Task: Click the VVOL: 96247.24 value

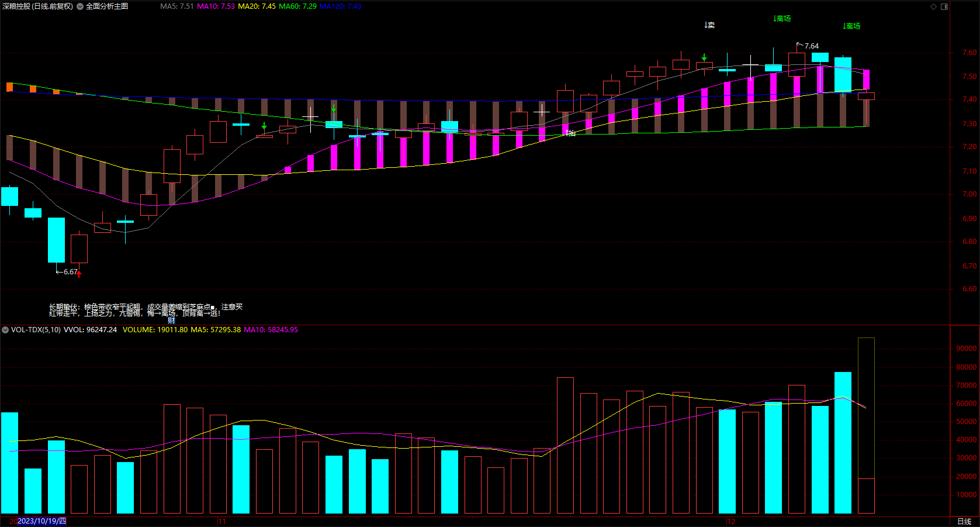Action: [90, 330]
